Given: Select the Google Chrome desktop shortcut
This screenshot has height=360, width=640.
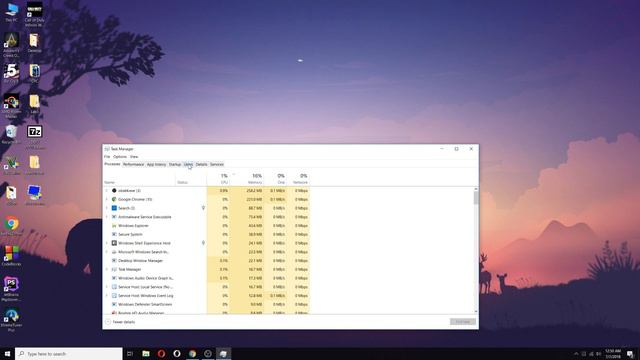Looking at the screenshot, I should point(11,226).
